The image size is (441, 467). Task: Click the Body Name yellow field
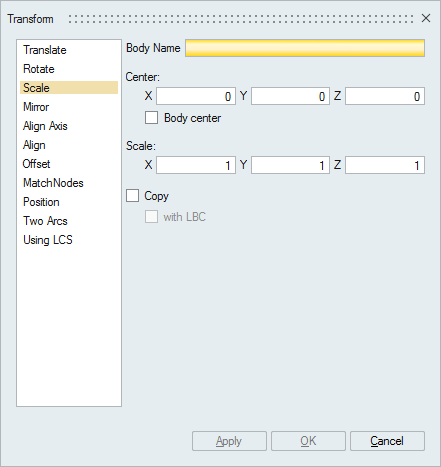coord(305,48)
